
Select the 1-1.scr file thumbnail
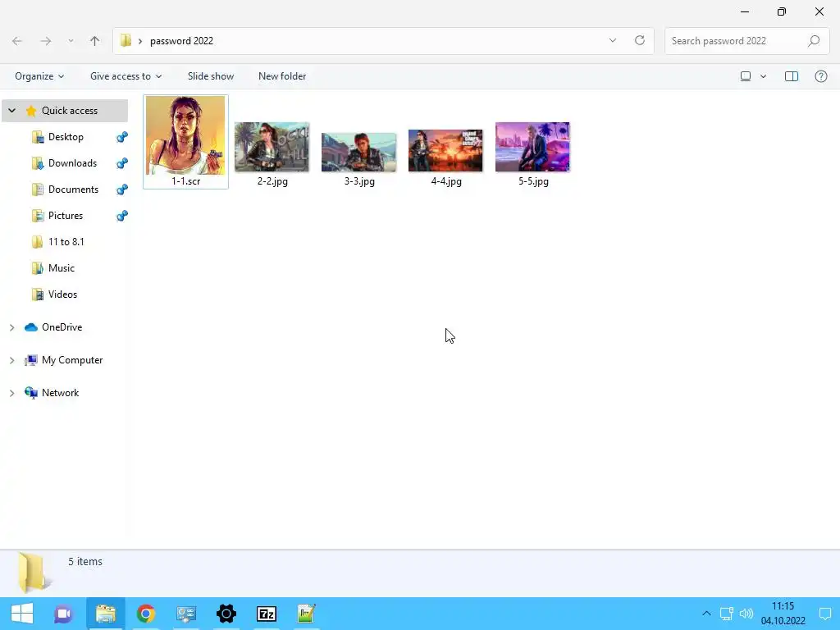[x=185, y=135]
